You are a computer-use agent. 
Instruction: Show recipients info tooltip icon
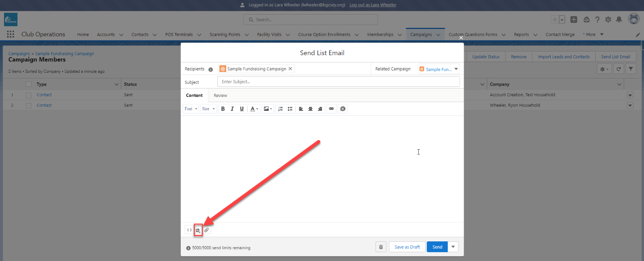tap(211, 69)
